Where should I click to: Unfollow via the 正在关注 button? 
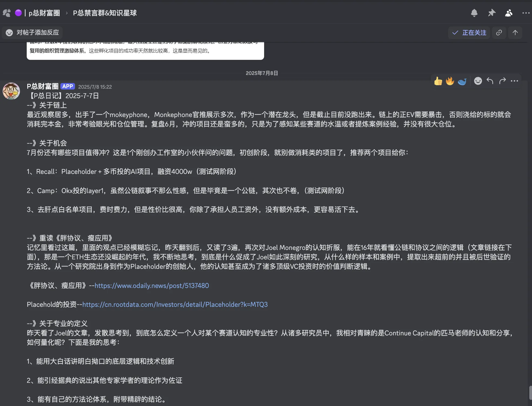pyautogui.click(x=469, y=33)
